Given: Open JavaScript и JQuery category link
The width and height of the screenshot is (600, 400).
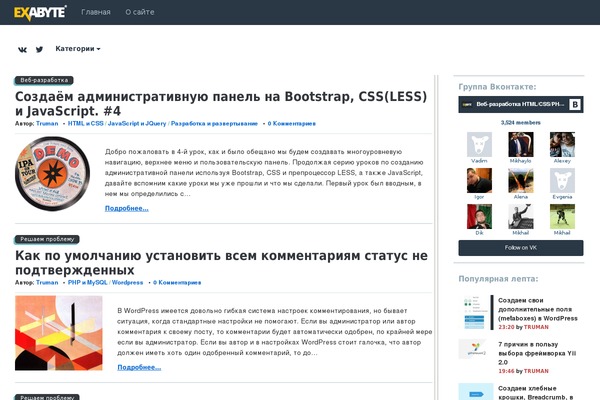Looking at the screenshot, I should [x=137, y=124].
